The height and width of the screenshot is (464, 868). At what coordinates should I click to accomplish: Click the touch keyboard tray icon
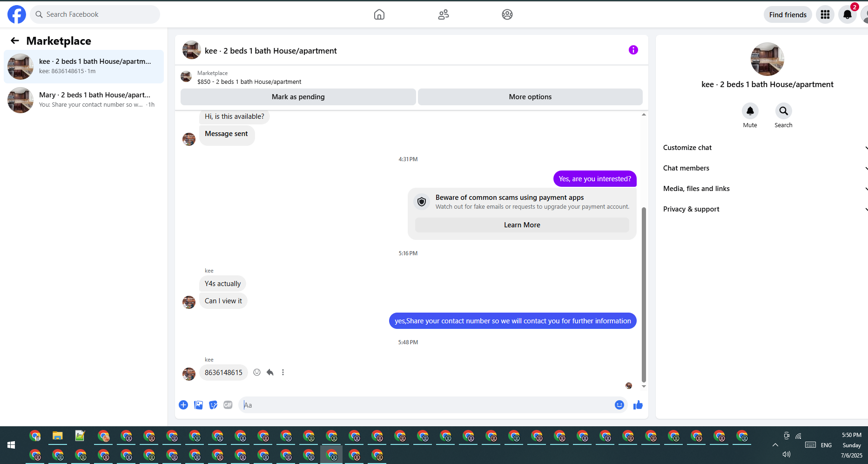click(x=810, y=445)
